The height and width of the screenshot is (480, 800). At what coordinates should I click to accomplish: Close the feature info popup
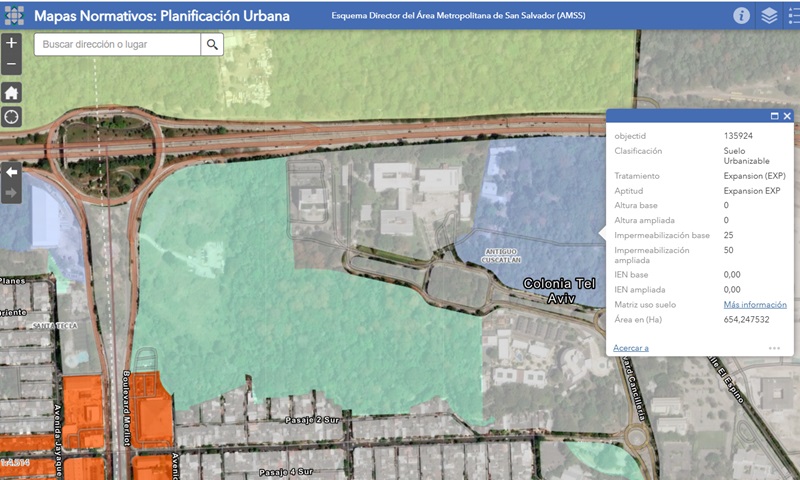(x=787, y=116)
